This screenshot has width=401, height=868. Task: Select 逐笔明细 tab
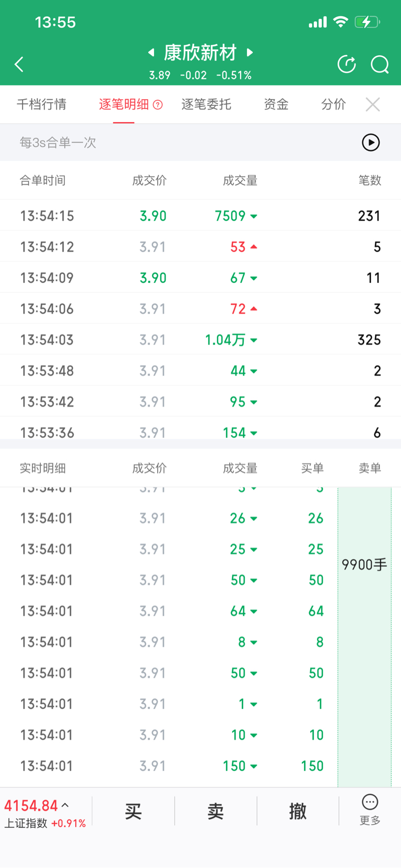pyautogui.click(x=124, y=104)
